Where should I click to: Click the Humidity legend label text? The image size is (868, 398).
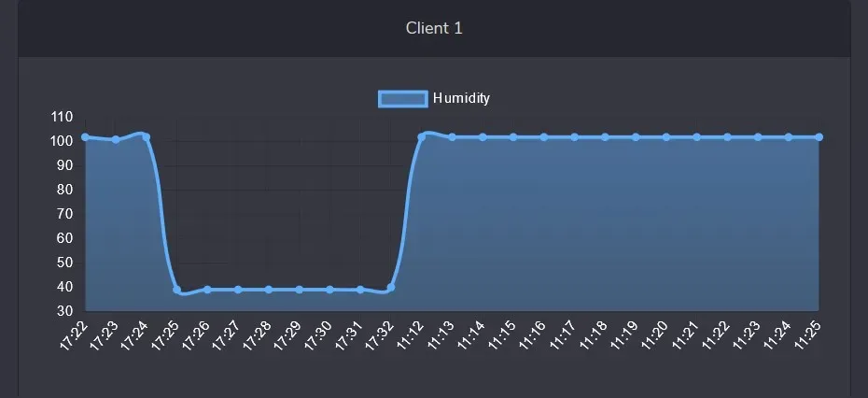461,98
